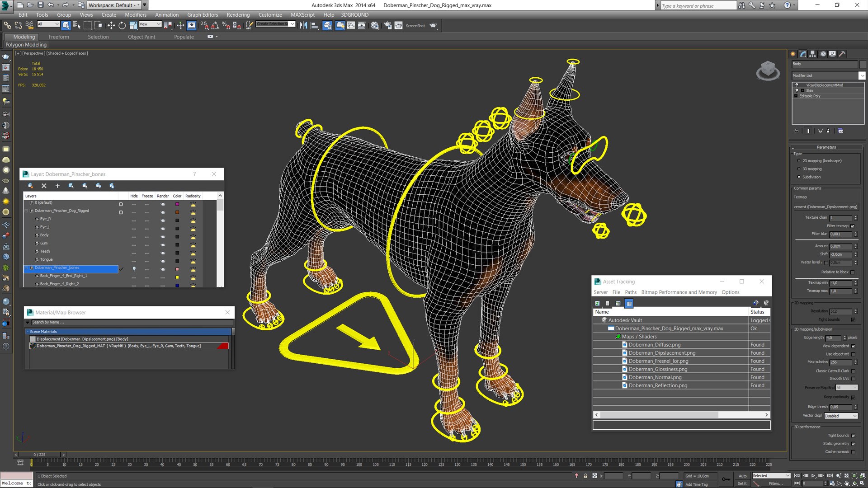The height and width of the screenshot is (488, 868).
Task: Click the Select Object arrow tool
Action: pos(66,25)
